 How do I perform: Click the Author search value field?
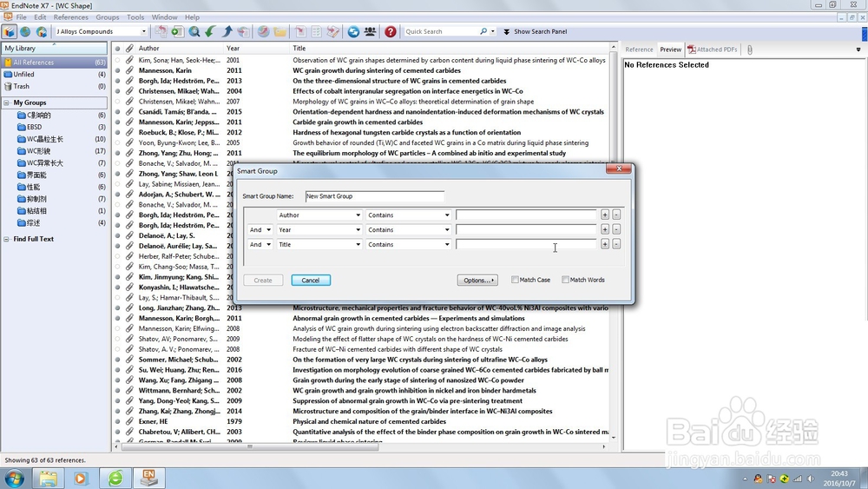pos(526,215)
